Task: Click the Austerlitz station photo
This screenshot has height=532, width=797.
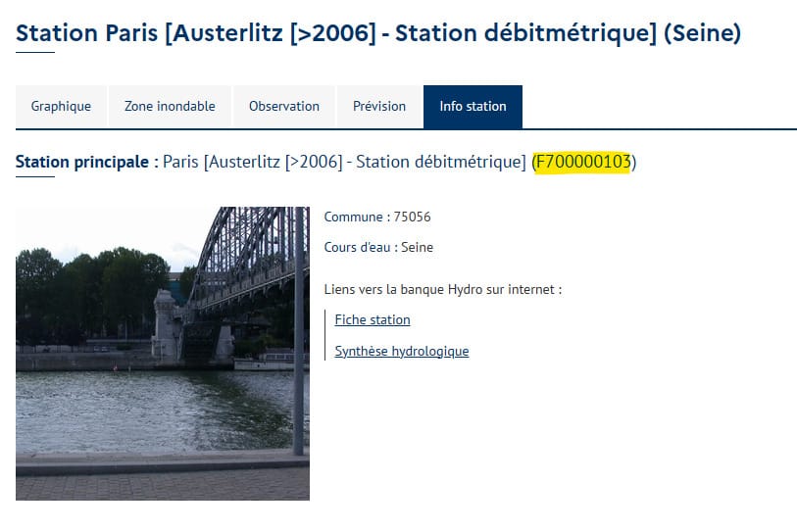Action: (163, 354)
